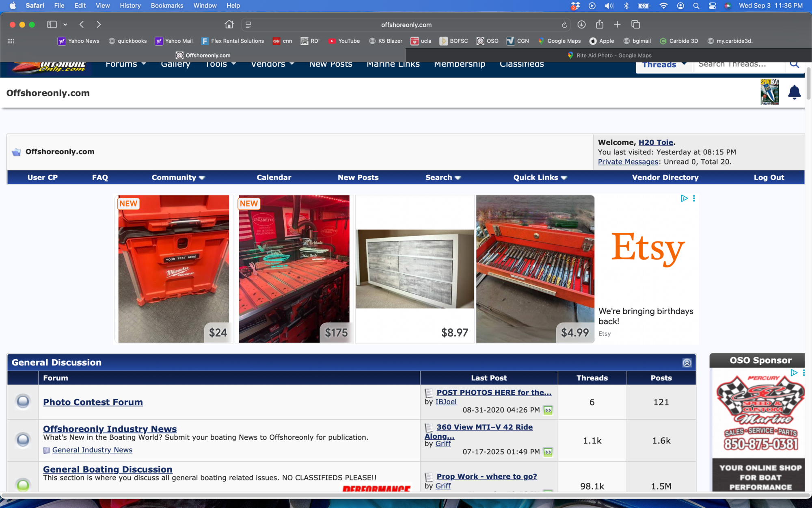Click Safari's reload page icon
812x508 pixels.
[x=564, y=25]
